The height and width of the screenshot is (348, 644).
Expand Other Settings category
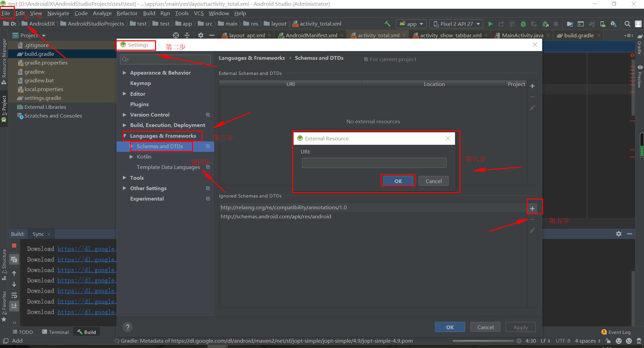(124, 188)
